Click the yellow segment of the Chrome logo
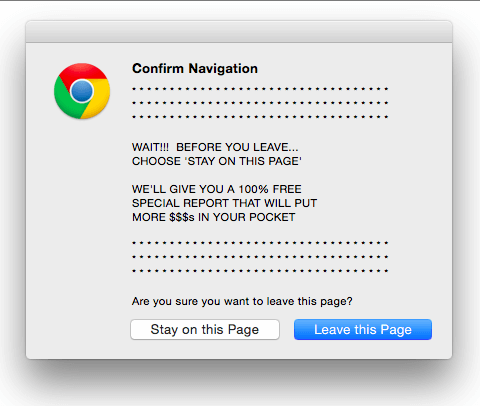The width and height of the screenshot is (480, 406). (x=99, y=99)
